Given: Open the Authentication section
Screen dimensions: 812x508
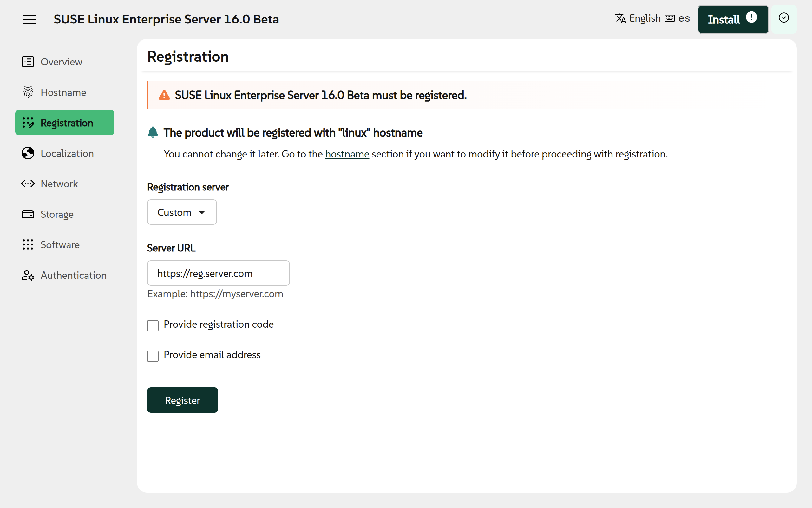Looking at the screenshot, I should point(64,275).
